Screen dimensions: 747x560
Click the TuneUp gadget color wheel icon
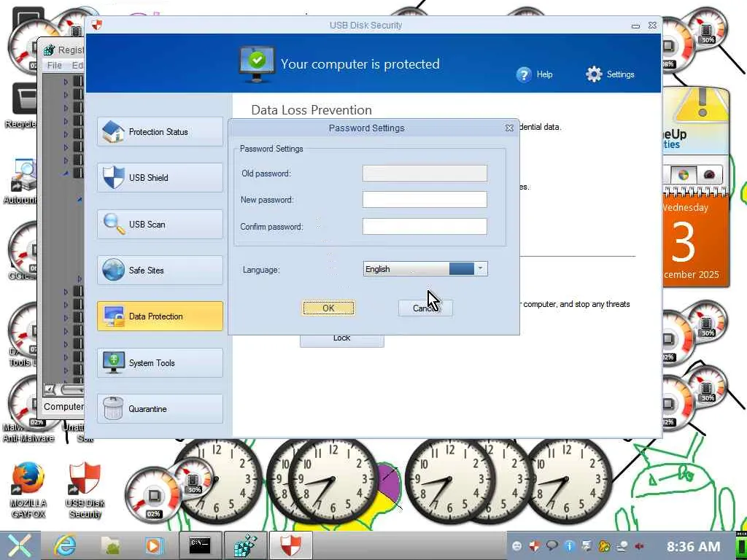[683, 175]
